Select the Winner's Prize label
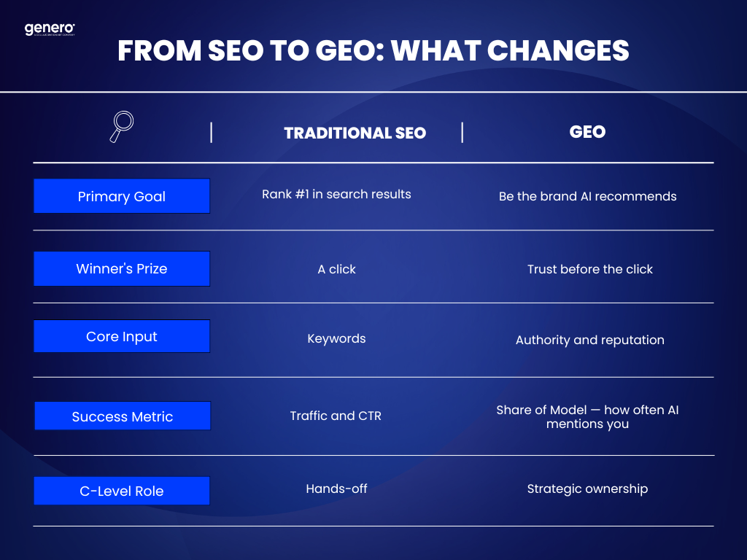This screenshot has width=747, height=560. (x=122, y=269)
